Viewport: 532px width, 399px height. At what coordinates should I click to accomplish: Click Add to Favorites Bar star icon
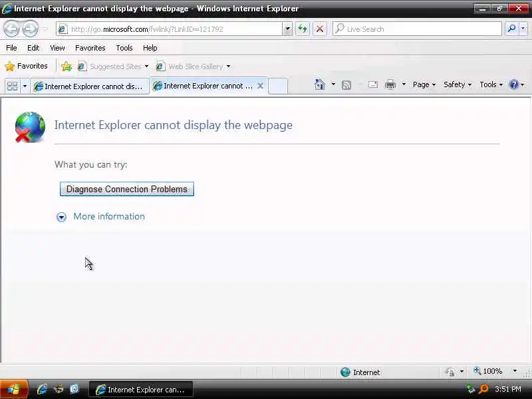pos(66,66)
